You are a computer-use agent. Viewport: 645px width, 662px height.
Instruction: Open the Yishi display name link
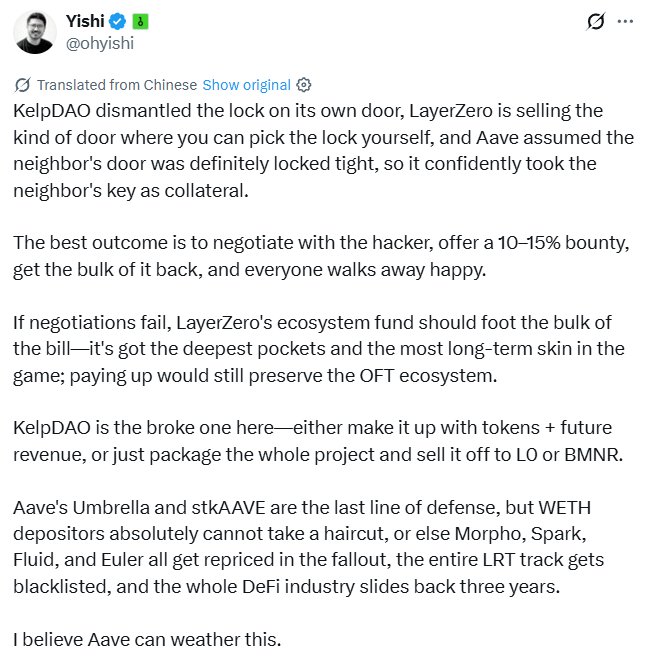click(x=86, y=22)
